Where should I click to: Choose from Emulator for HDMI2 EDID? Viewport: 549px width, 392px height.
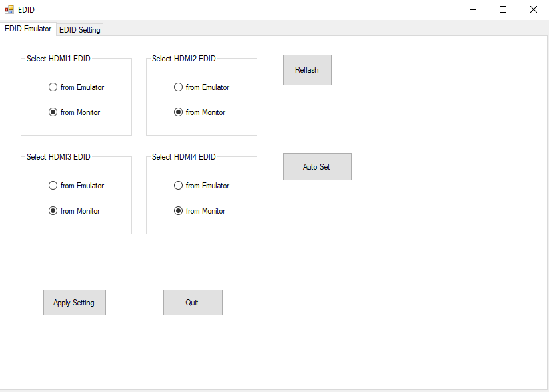coord(178,87)
